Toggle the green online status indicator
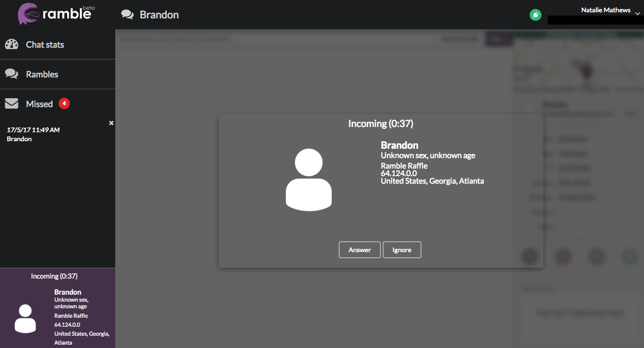This screenshot has width=644, height=348. click(x=535, y=15)
